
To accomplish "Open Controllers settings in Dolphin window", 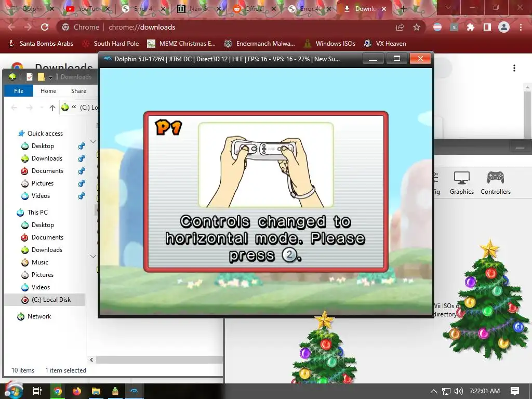I will pyautogui.click(x=495, y=183).
